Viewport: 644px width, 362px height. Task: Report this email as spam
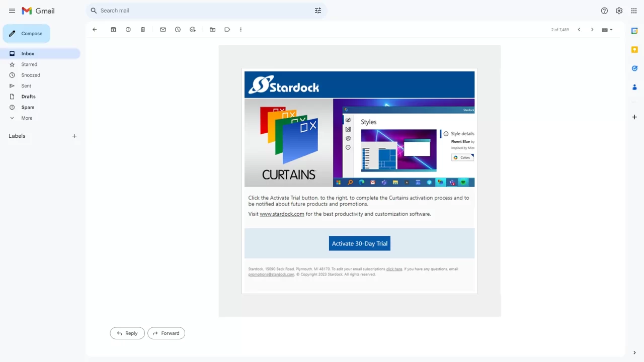128,30
